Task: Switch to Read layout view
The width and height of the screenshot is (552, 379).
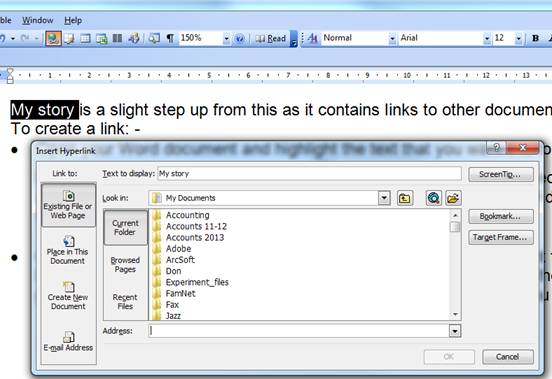Action: click(270, 38)
